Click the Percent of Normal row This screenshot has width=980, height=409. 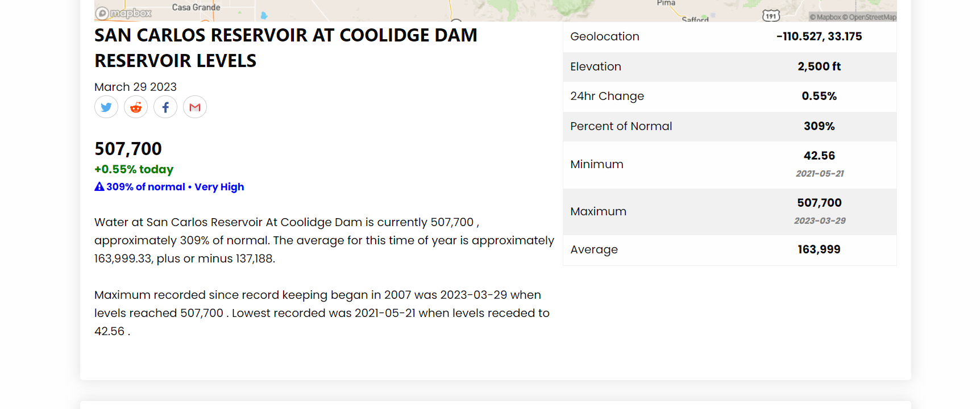(x=730, y=126)
